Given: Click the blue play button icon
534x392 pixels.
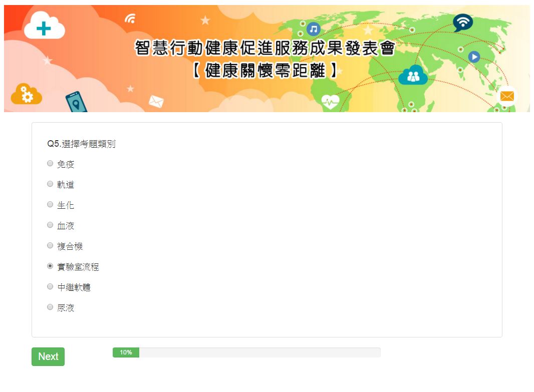Looking at the screenshot, I should click(x=474, y=57).
